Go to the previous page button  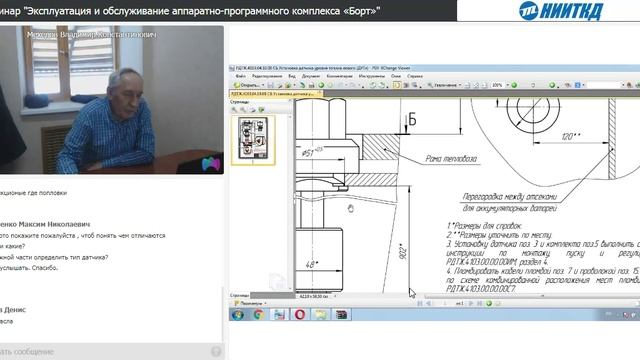[x=429, y=303]
